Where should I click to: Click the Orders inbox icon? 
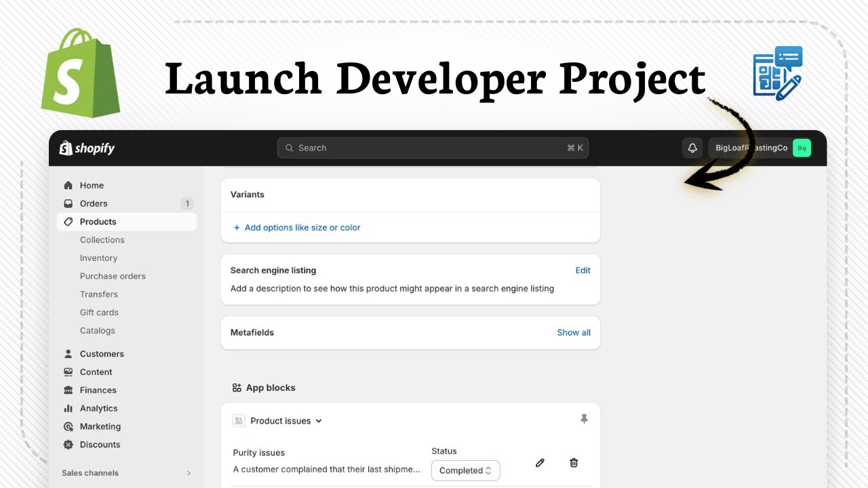pos(68,203)
